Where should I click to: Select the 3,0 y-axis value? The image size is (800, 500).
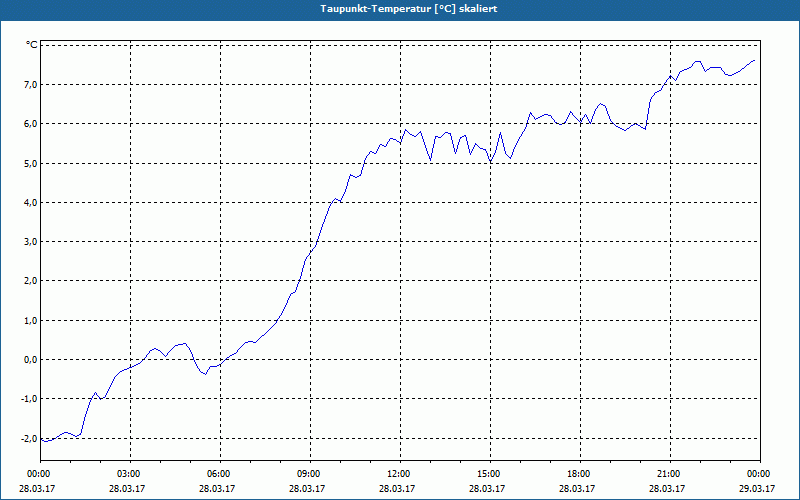click(x=30, y=242)
